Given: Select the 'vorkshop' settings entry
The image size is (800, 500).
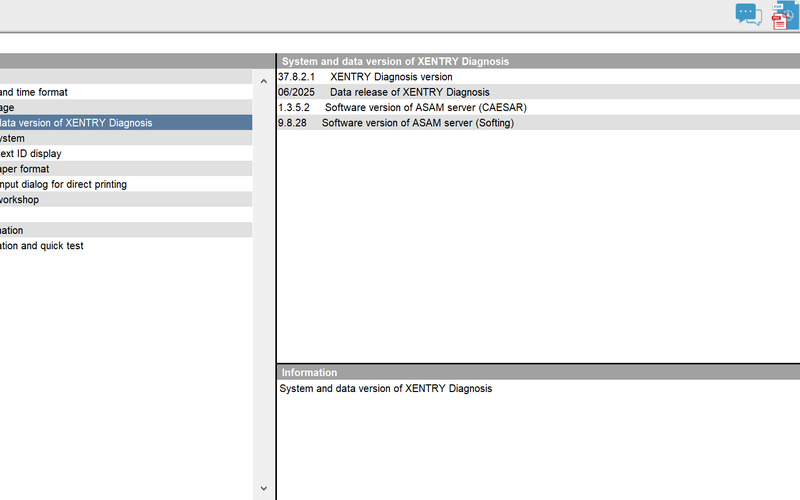Looking at the screenshot, I should point(126,199).
